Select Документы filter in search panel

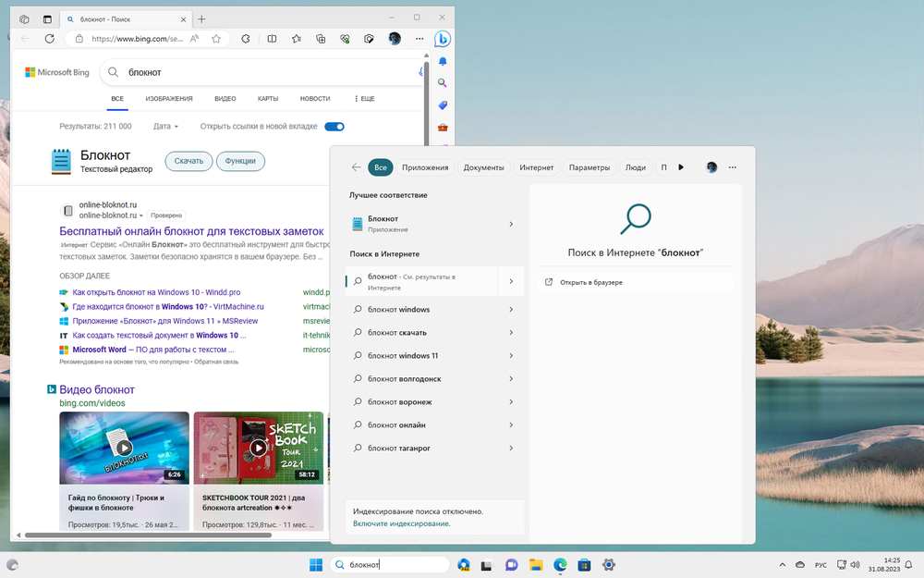coord(484,167)
